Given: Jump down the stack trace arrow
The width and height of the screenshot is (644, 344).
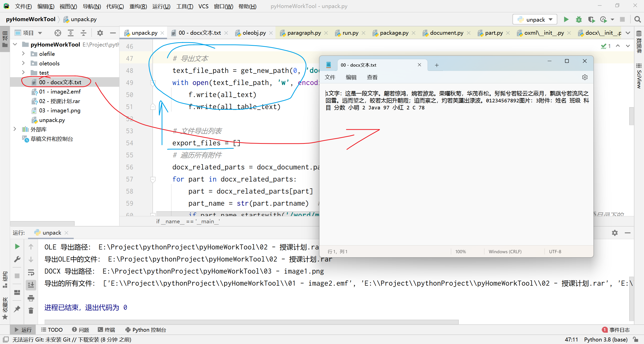Looking at the screenshot, I should [31, 260].
